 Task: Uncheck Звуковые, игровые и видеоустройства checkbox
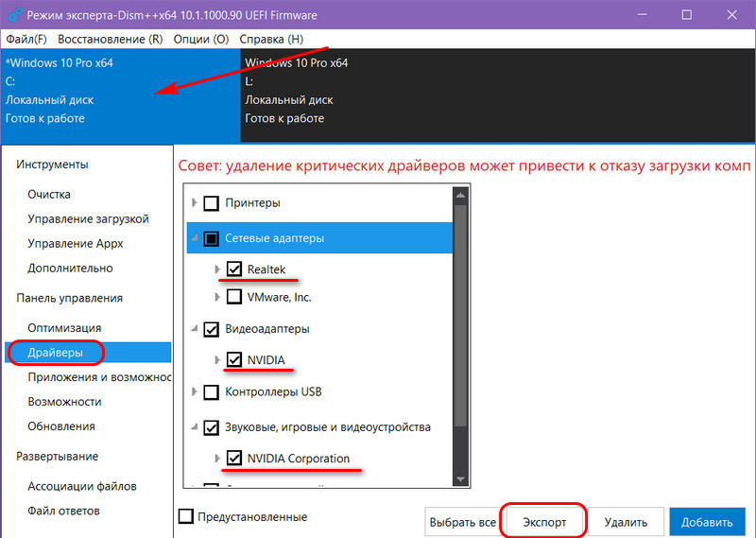211,428
